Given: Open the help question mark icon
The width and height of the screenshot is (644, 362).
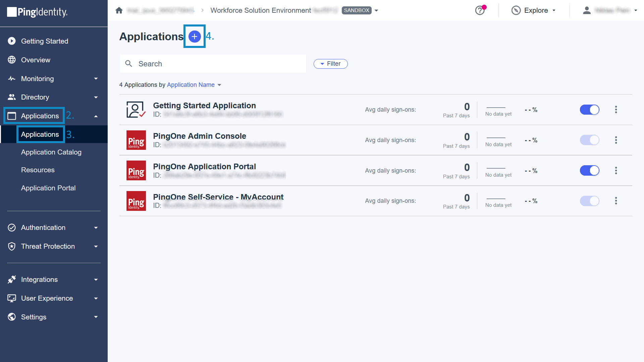Looking at the screenshot, I should [480, 10].
